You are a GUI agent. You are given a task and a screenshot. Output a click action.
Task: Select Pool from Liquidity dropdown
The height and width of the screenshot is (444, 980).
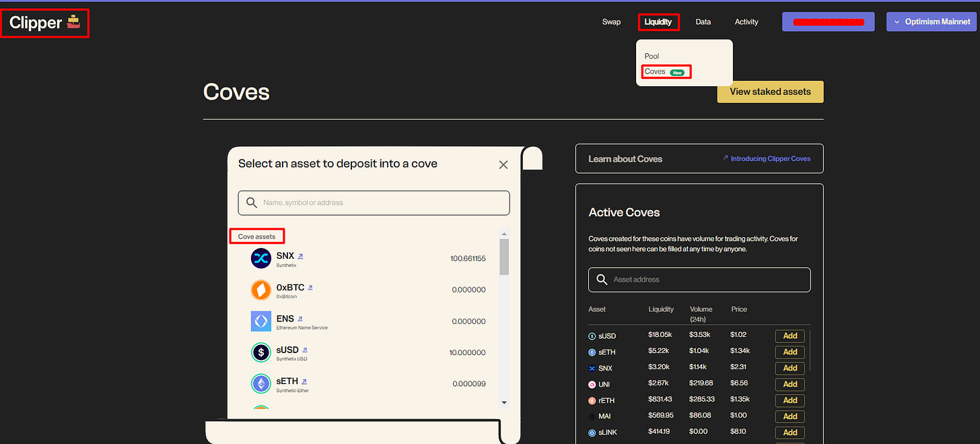[x=652, y=57]
